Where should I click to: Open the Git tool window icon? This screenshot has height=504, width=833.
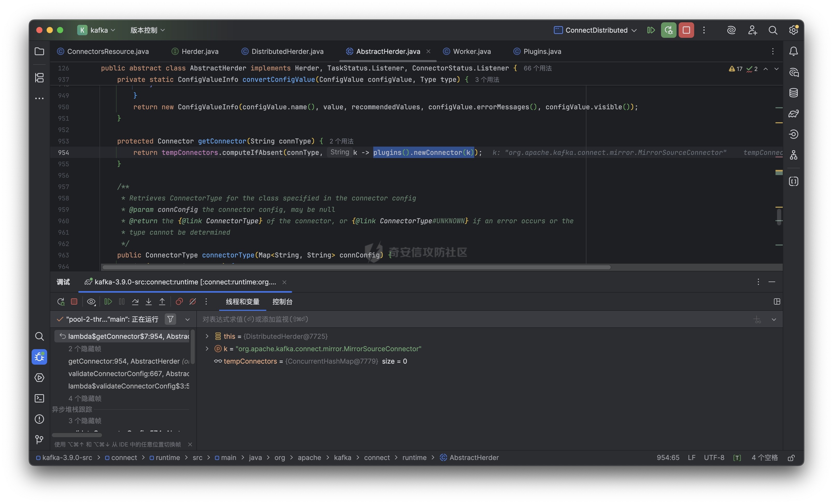(x=39, y=440)
